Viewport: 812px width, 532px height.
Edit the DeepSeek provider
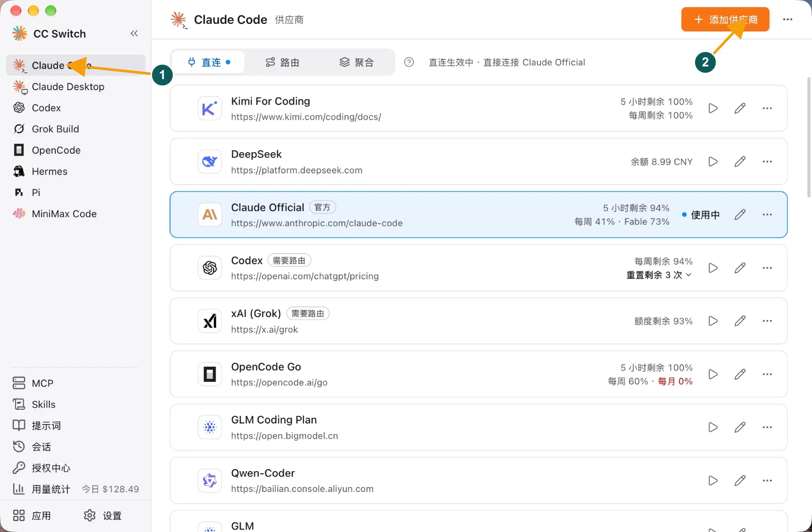(740, 161)
